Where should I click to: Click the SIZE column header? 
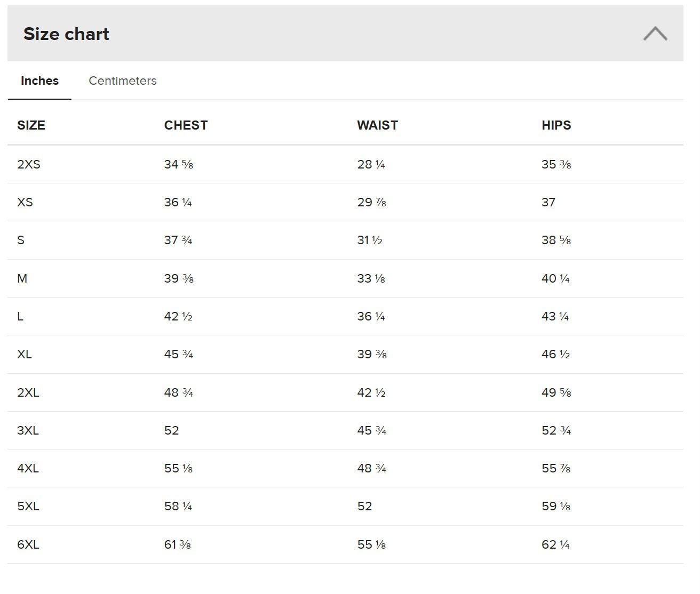click(x=31, y=125)
